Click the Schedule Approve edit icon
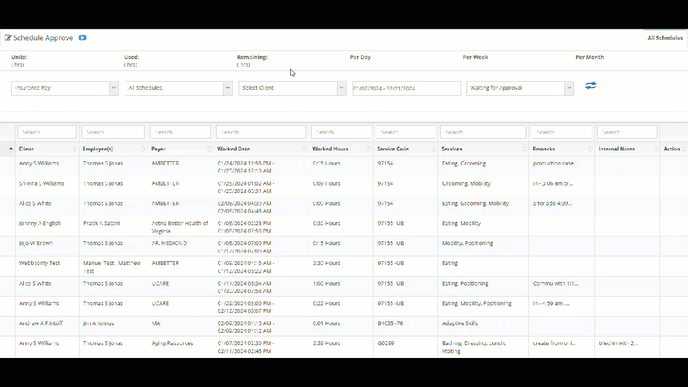 8,38
